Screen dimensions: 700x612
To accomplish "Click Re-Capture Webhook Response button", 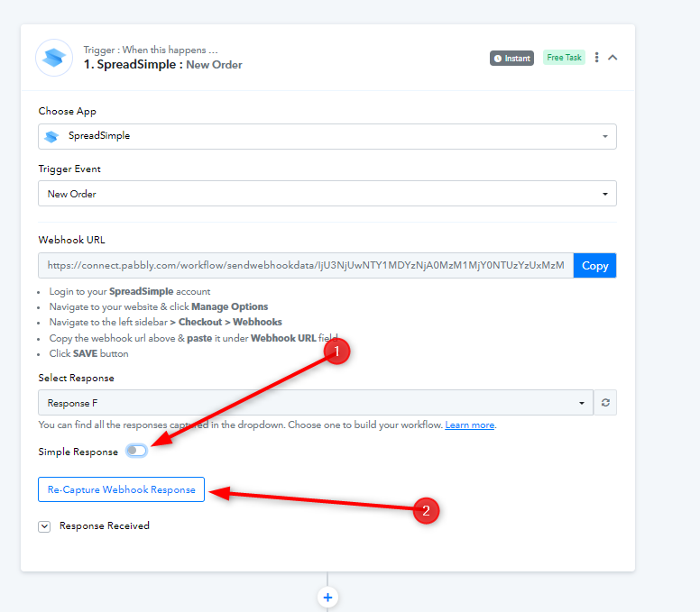I will pyautogui.click(x=122, y=489).
